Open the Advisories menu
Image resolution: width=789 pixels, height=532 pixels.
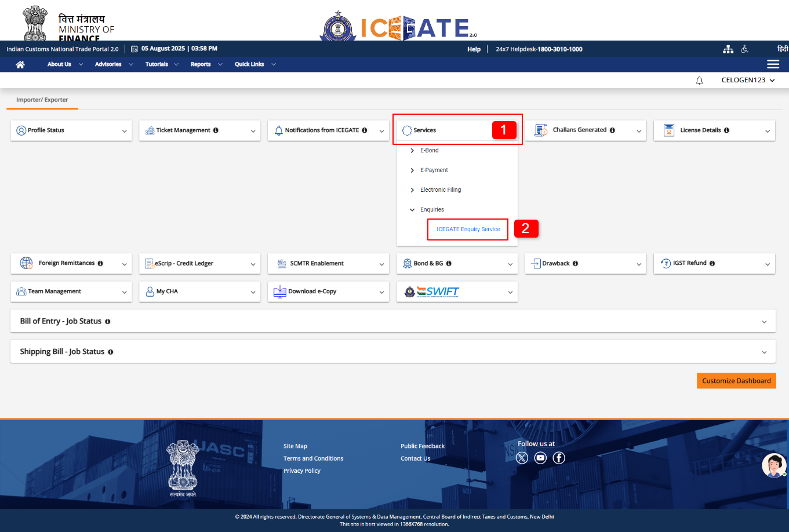pyautogui.click(x=114, y=64)
